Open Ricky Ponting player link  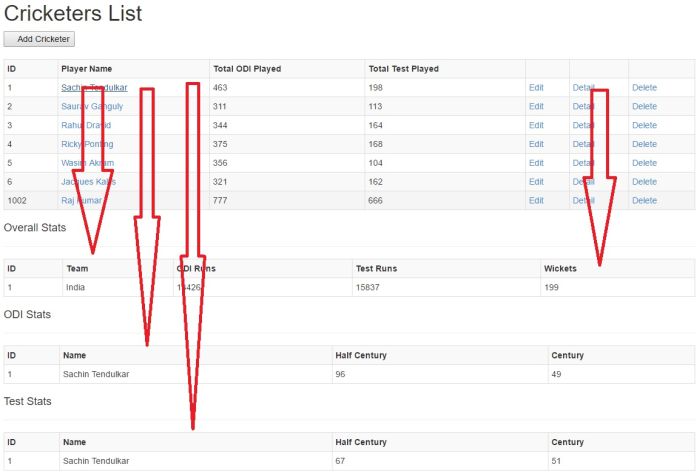[87, 144]
